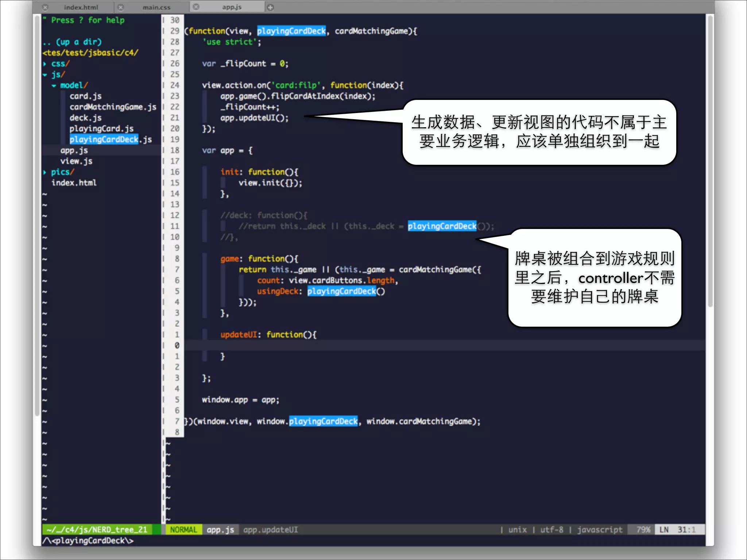
Task: Click count: view.cardButtons.length line
Action: (x=328, y=280)
